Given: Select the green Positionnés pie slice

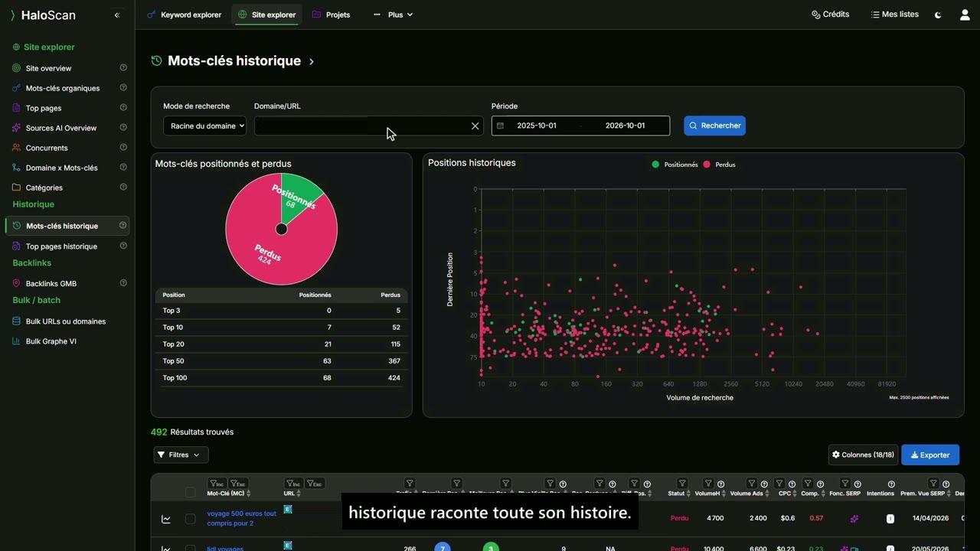Looking at the screenshot, I should [x=297, y=199].
